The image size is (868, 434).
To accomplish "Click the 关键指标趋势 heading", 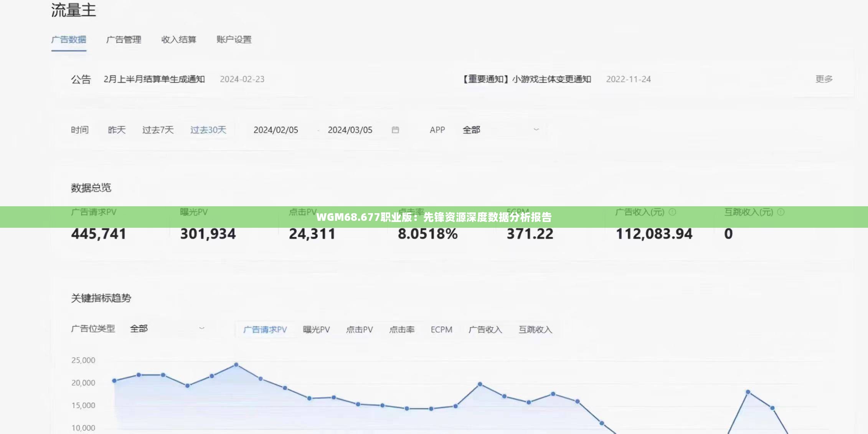I will 101,298.
